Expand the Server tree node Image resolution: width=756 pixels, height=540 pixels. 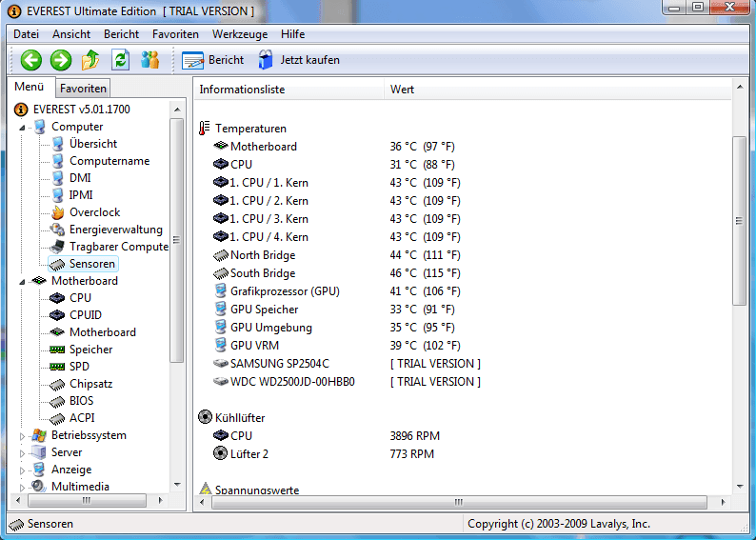(x=22, y=453)
